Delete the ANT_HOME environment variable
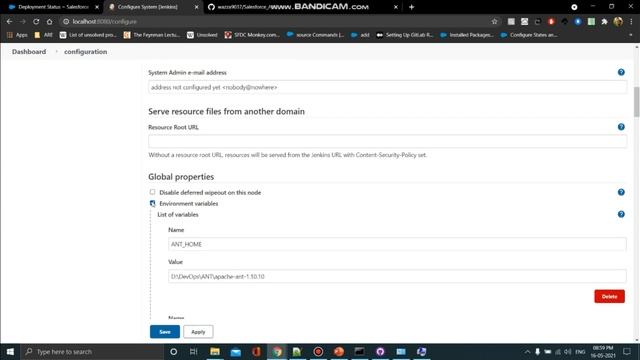Image resolution: width=640 pixels, height=360 pixels. 609,296
